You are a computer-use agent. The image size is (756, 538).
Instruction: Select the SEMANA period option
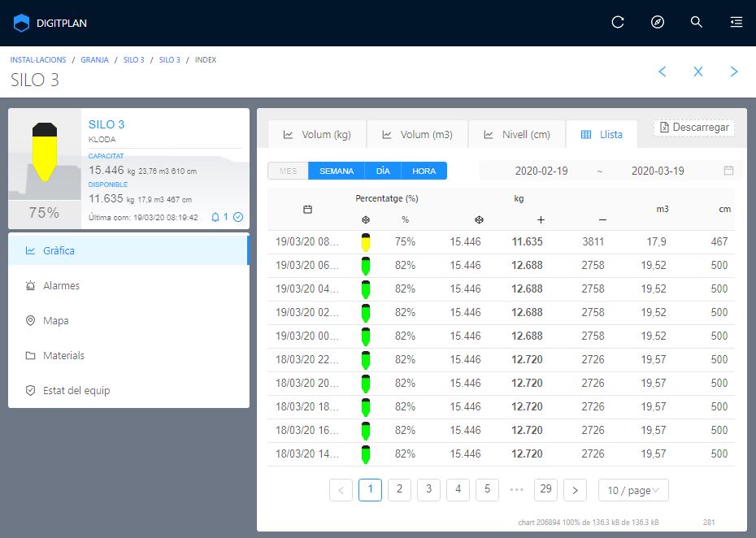(x=337, y=171)
